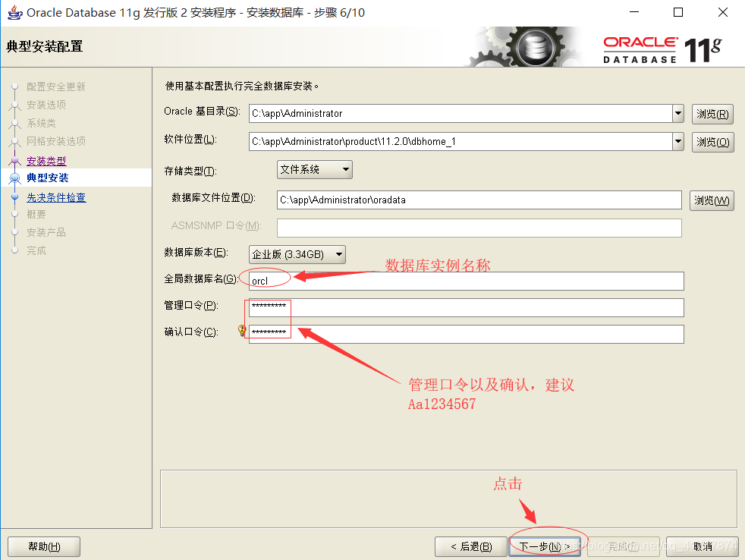The width and height of the screenshot is (745, 560).
Task: Select the 典型安装 step in sidebar
Action: coord(48,178)
